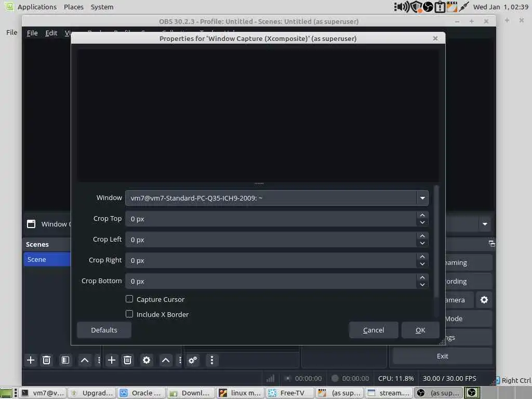Screen dimensions: 532x399
Task: Click Window Capture source icon in toolbar
Action: (x=31, y=224)
